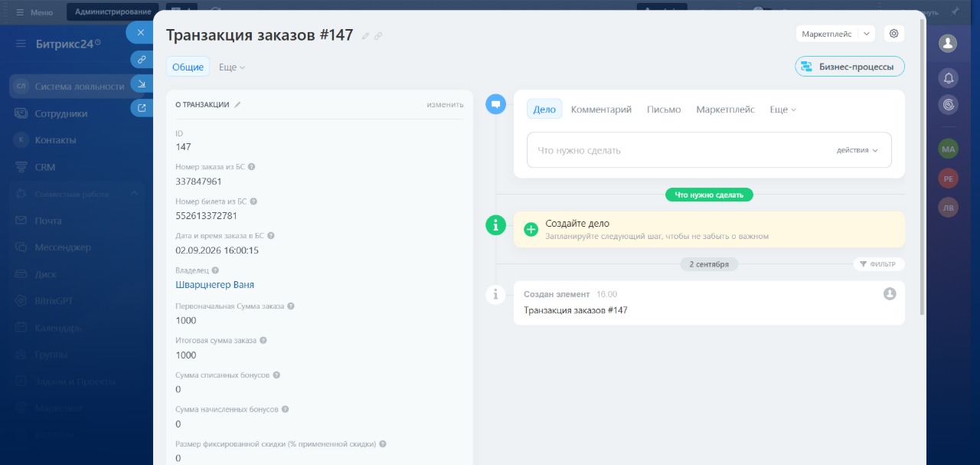Click help icon beside Владелец label
Viewport: 980px width, 465px height.
pos(215,270)
